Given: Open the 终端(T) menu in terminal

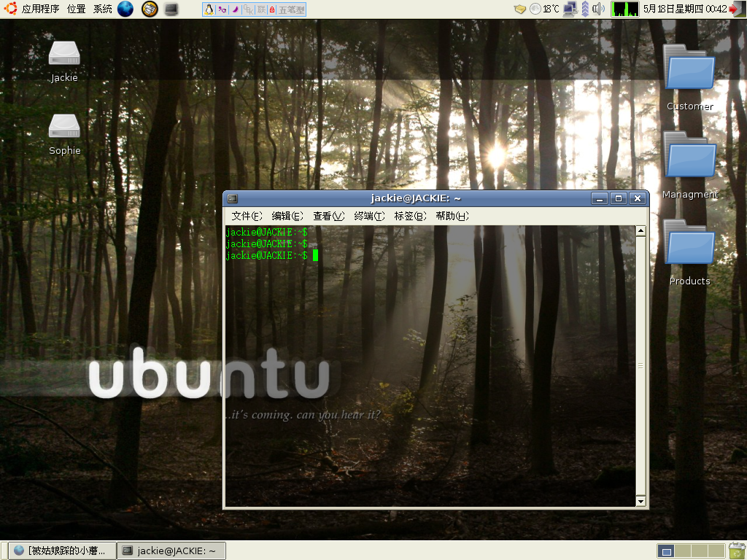Looking at the screenshot, I should [370, 216].
